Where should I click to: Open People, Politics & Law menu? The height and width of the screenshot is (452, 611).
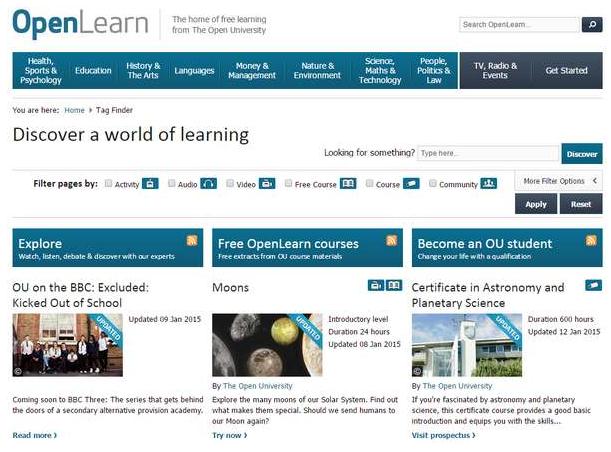coord(434,71)
